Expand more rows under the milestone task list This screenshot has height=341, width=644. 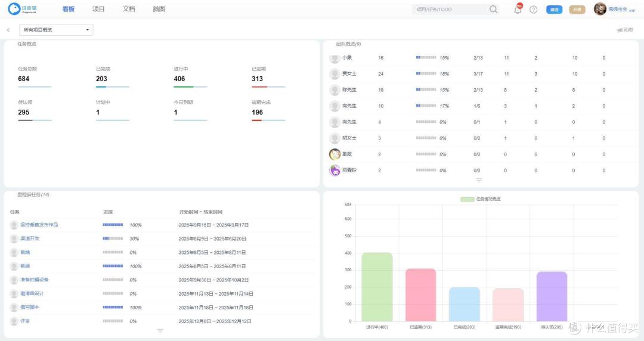160,331
